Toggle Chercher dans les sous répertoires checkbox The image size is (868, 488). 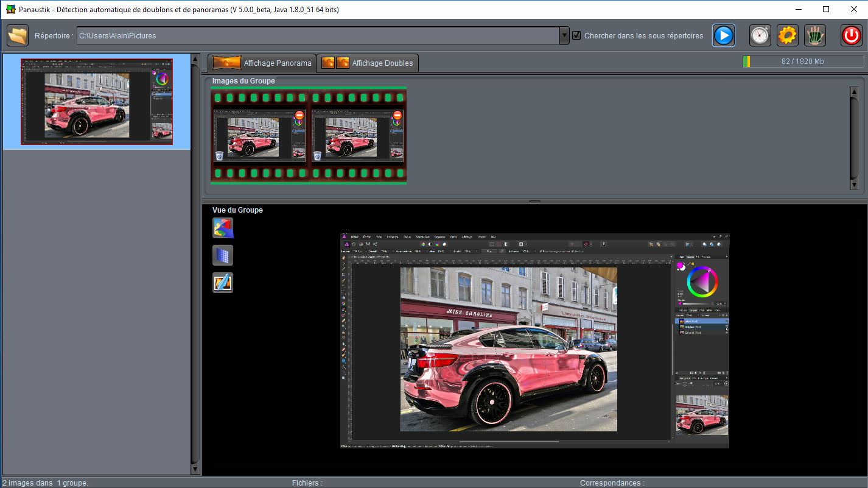576,35
